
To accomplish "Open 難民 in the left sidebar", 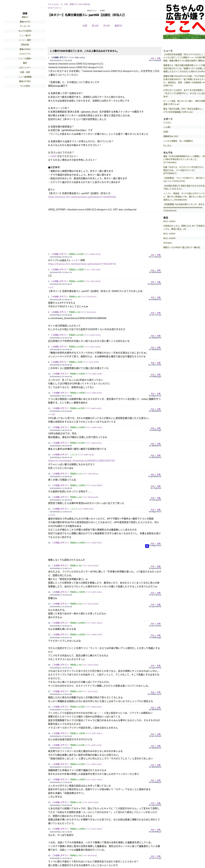I will pyautogui.click(x=25, y=63).
